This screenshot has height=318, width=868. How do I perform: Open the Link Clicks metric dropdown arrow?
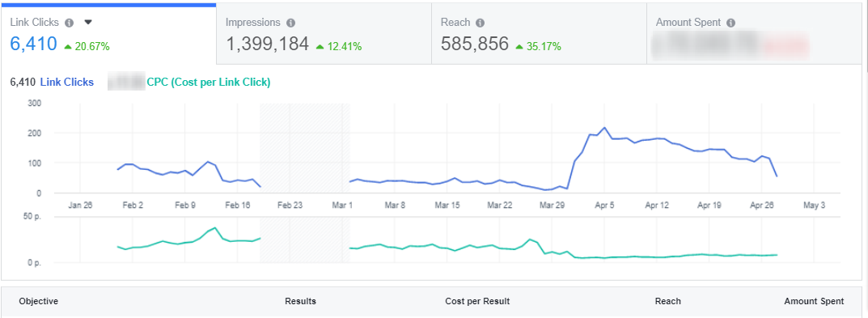click(87, 23)
